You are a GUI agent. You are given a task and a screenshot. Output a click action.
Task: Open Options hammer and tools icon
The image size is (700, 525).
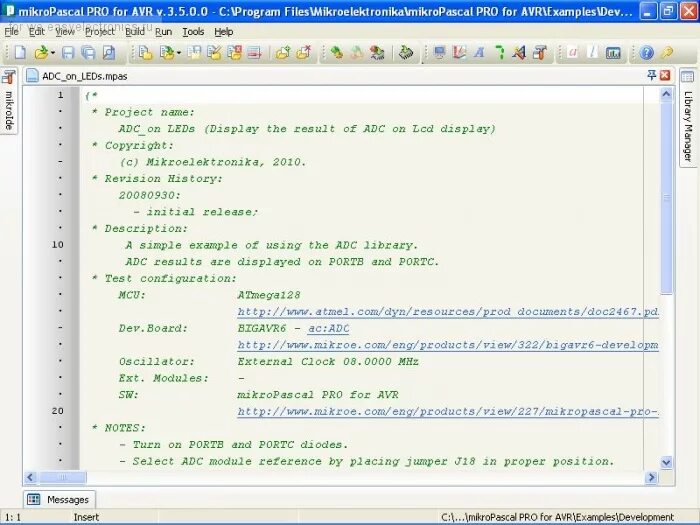(x=540, y=53)
